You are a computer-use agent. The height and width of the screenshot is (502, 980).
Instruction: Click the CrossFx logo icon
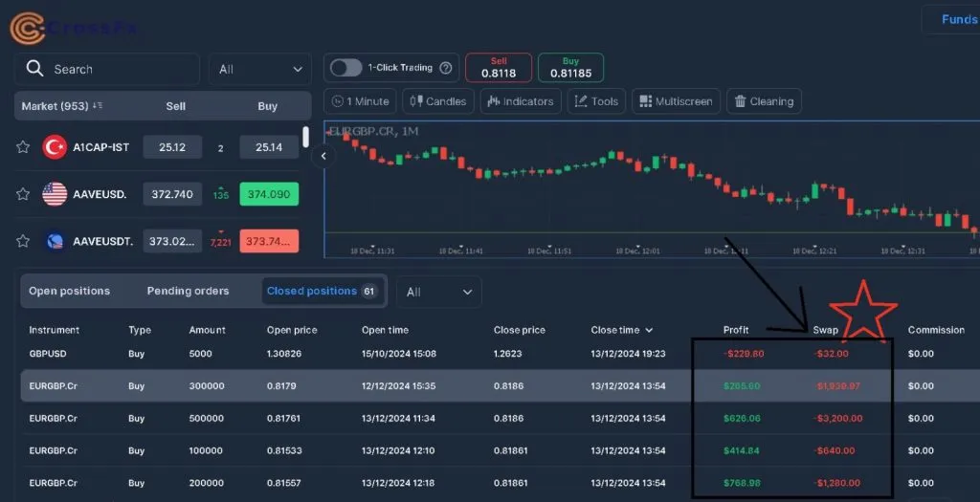click(27, 28)
